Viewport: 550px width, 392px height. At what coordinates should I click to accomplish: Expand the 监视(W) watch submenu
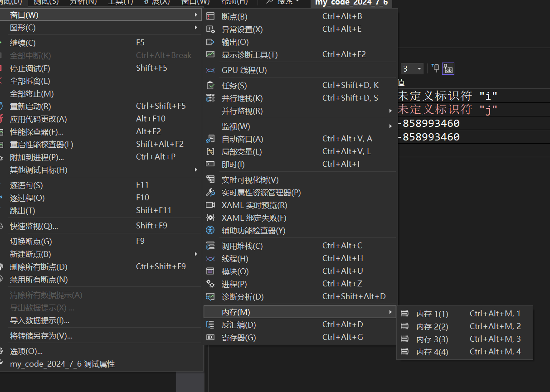(x=299, y=126)
